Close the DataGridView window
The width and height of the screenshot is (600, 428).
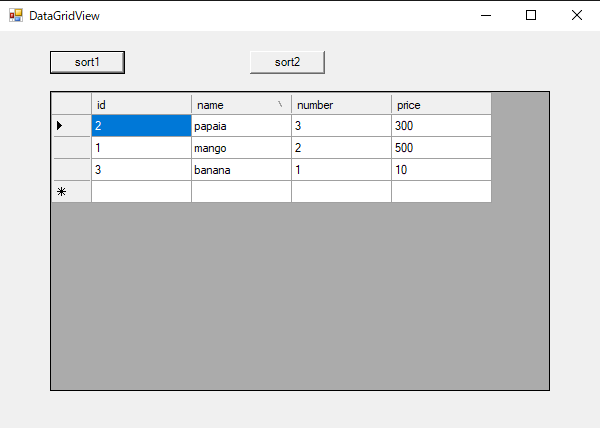[577, 15]
